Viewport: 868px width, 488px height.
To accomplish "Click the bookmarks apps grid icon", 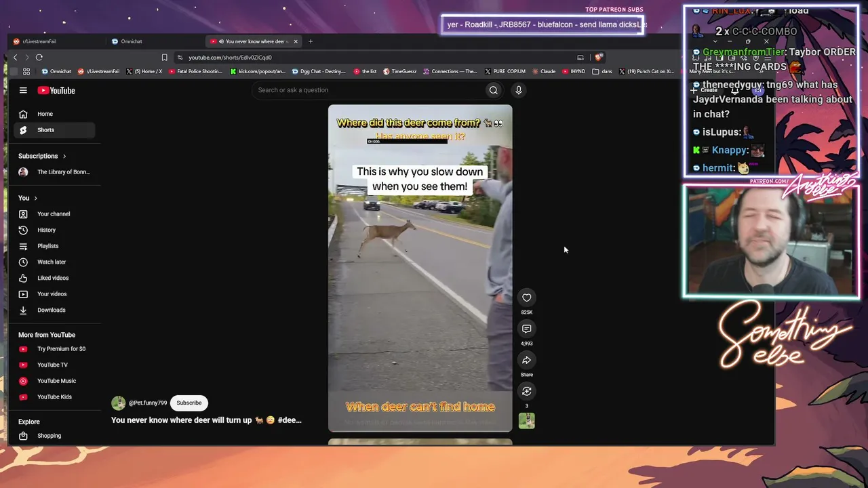I will coord(26,71).
